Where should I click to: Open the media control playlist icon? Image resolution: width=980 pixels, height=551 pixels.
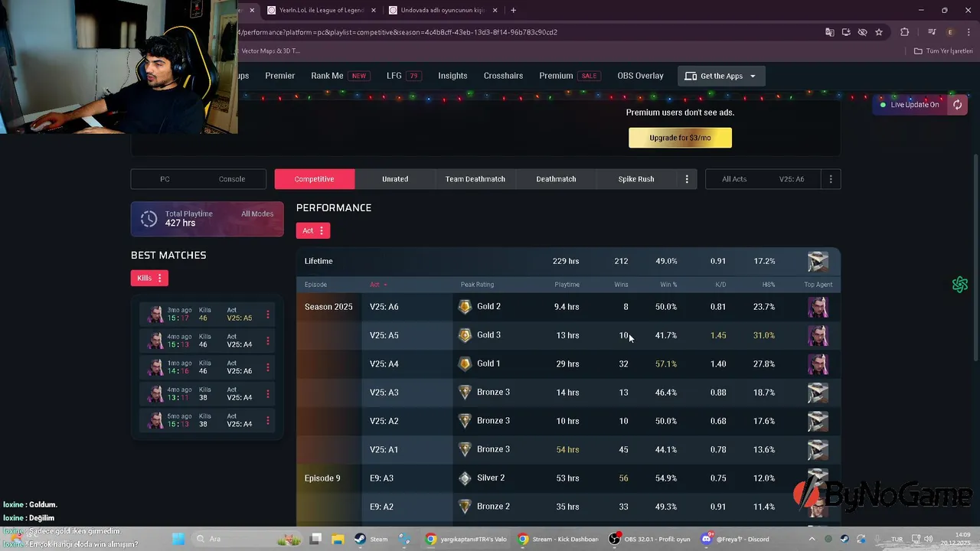[932, 32]
